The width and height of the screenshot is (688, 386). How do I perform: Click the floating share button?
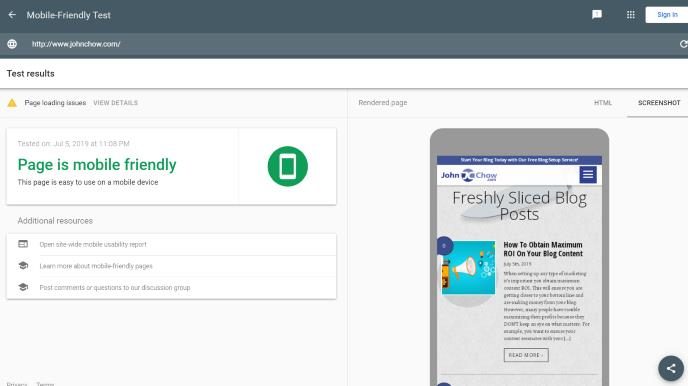click(670, 368)
